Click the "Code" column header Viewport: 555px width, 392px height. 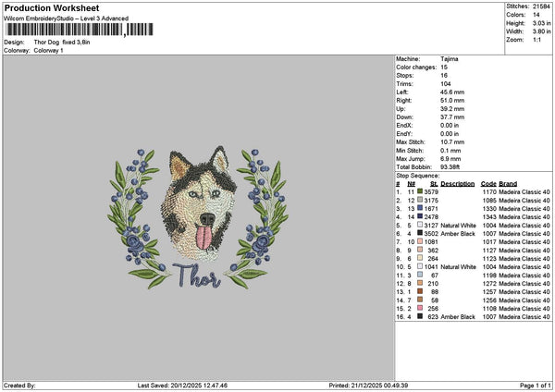coord(488,184)
